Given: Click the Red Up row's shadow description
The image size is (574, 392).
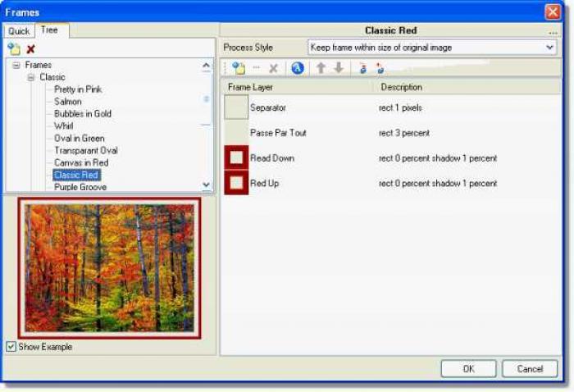Looking at the screenshot, I should coord(438,183).
